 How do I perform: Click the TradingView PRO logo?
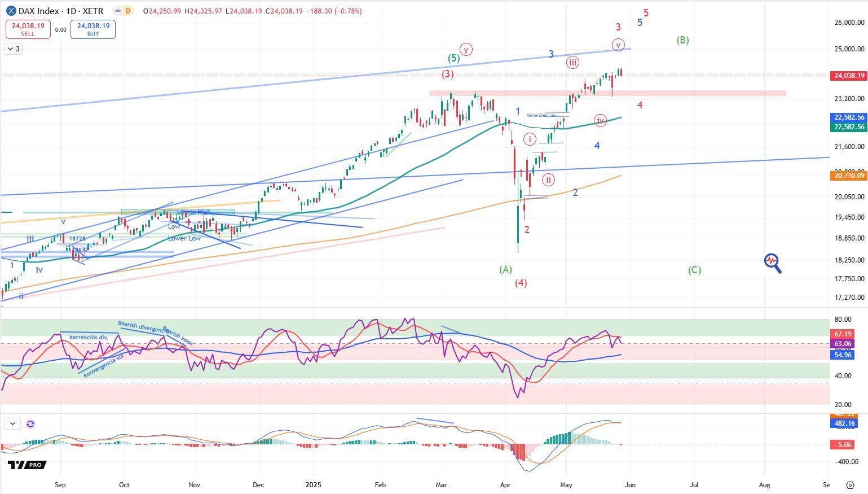click(27, 465)
